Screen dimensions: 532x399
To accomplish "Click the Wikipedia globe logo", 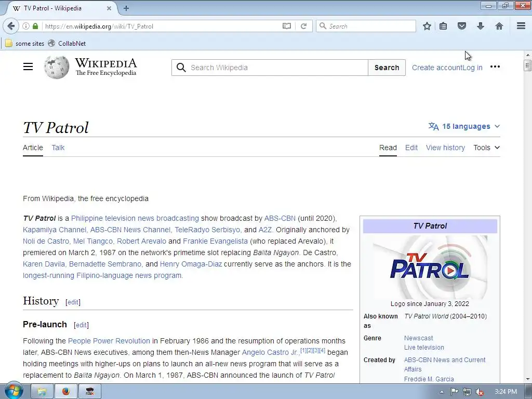I will [57, 67].
